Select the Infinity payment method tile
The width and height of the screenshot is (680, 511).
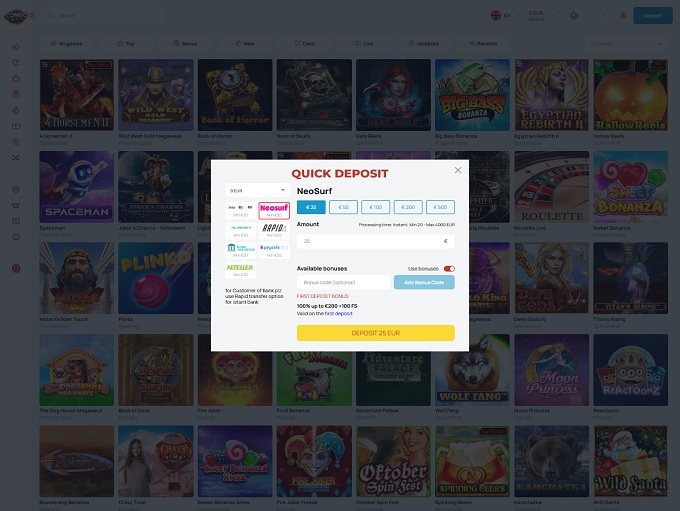tap(240, 229)
